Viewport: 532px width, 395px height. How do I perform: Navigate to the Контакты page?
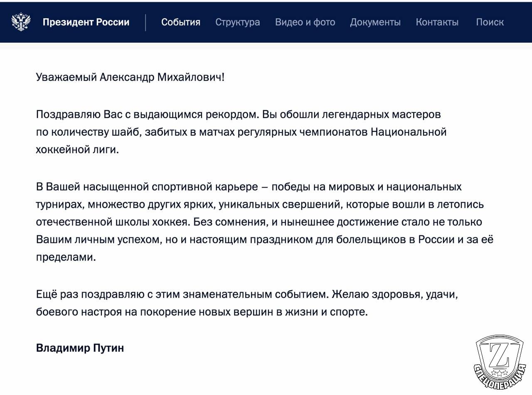437,22
